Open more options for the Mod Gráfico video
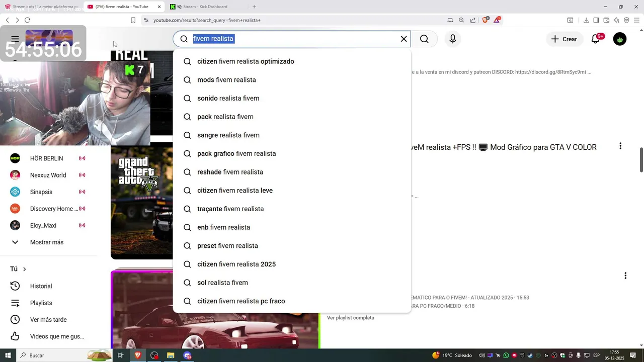The width and height of the screenshot is (644, 362). pyautogui.click(x=620, y=146)
